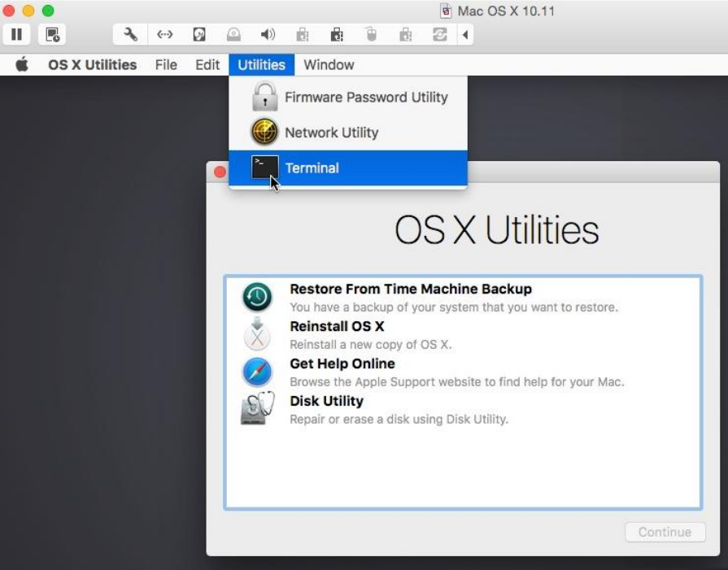
Task: Open the snapshots manager icon
Action: click(x=52, y=35)
